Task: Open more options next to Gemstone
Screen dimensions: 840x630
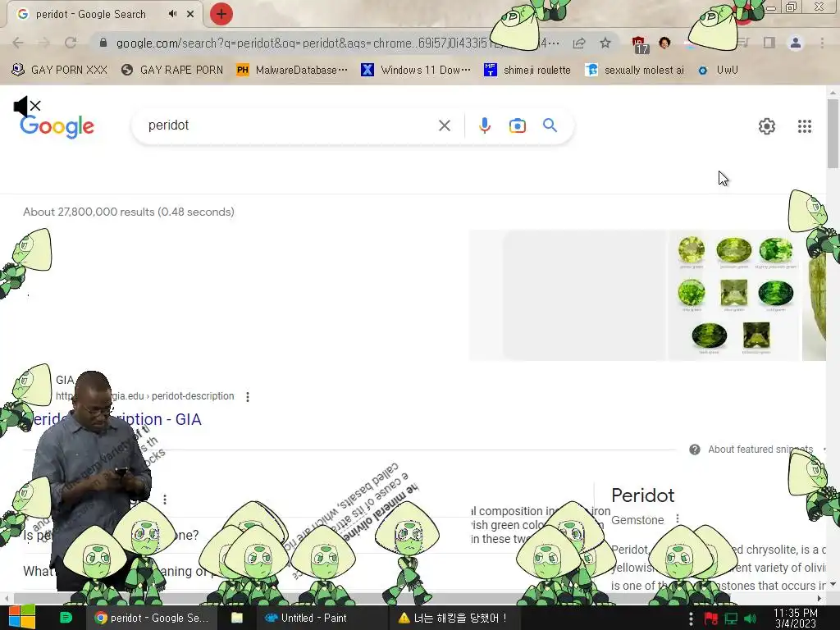Action: tap(678, 519)
